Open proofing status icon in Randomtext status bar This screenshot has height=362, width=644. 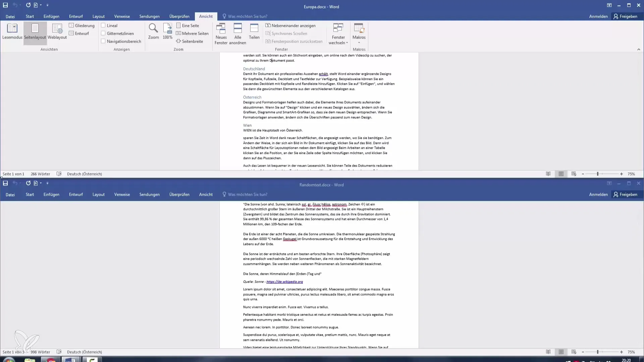click(59, 352)
